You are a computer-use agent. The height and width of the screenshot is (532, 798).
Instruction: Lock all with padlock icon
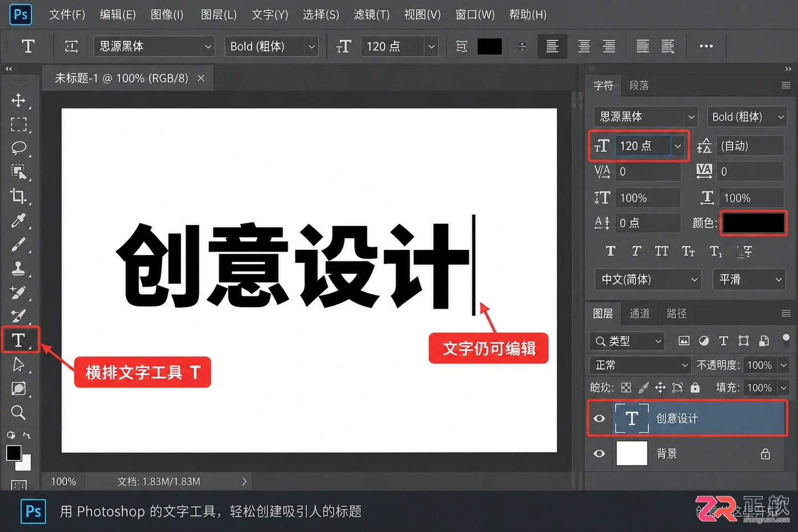point(695,388)
